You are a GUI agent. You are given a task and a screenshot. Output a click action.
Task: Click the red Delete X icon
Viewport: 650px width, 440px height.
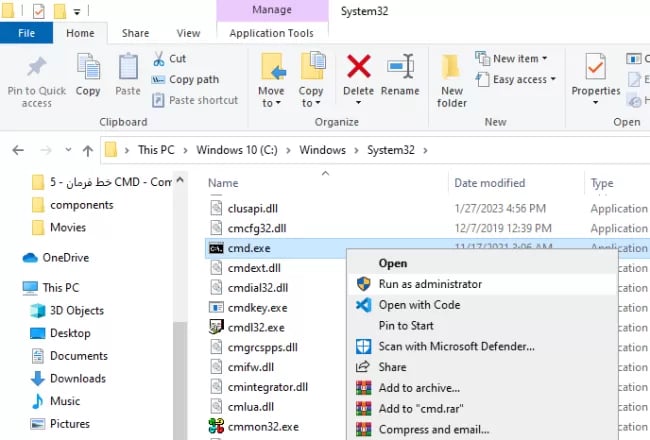click(359, 66)
